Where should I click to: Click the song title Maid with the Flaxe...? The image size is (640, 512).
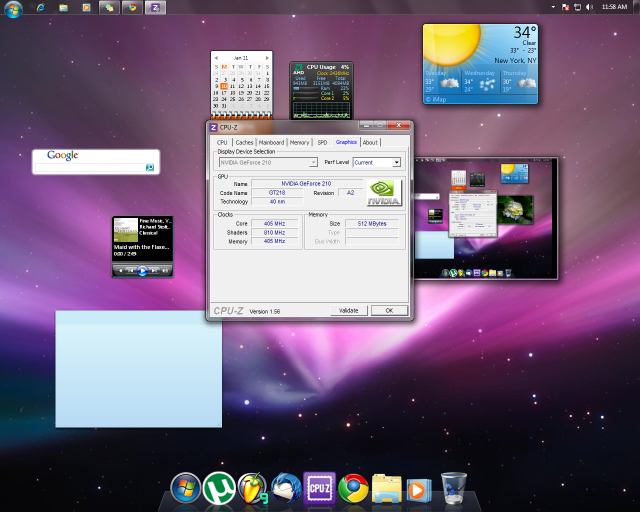point(141,247)
